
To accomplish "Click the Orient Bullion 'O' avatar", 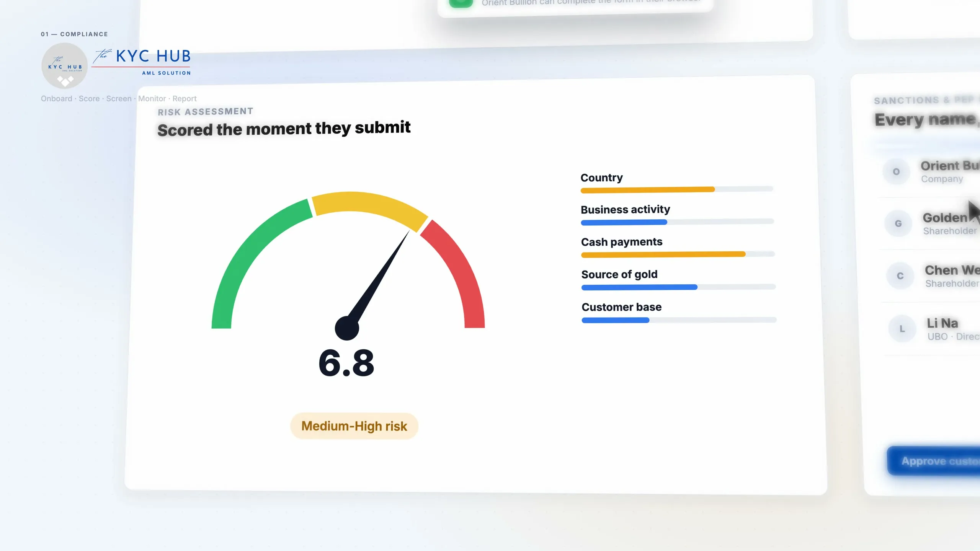I will click(896, 171).
